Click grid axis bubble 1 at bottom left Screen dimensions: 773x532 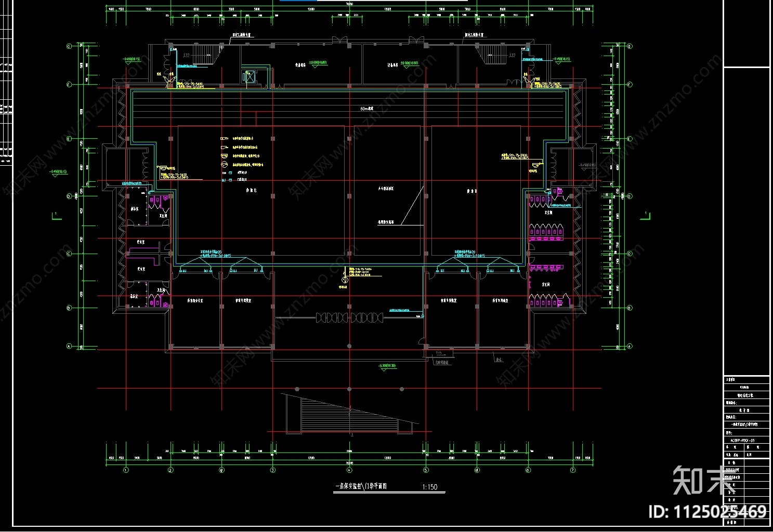(x=125, y=470)
